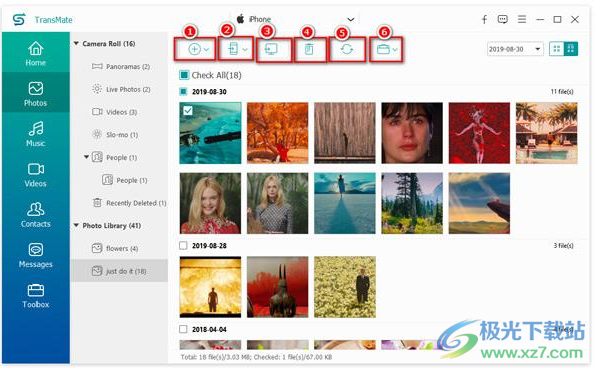Screen dimensions: 596x369
Task: Select the crying woman face thumbnail
Action: coord(412,133)
